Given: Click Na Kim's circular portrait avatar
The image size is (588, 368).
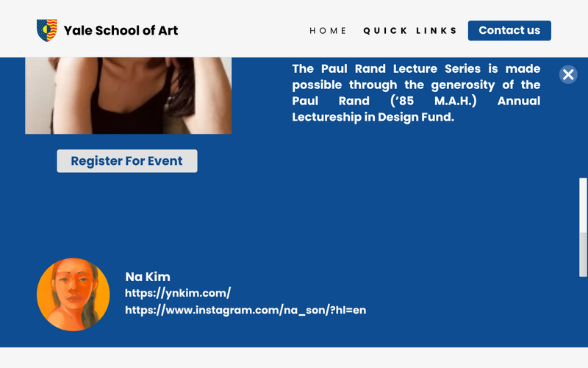Looking at the screenshot, I should click(73, 294).
